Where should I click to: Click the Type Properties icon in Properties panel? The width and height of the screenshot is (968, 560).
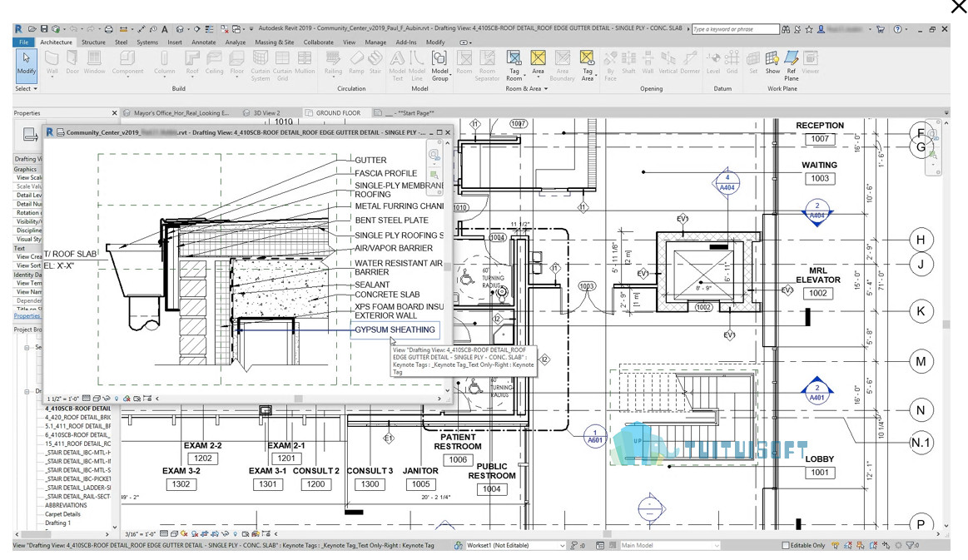click(30, 134)
